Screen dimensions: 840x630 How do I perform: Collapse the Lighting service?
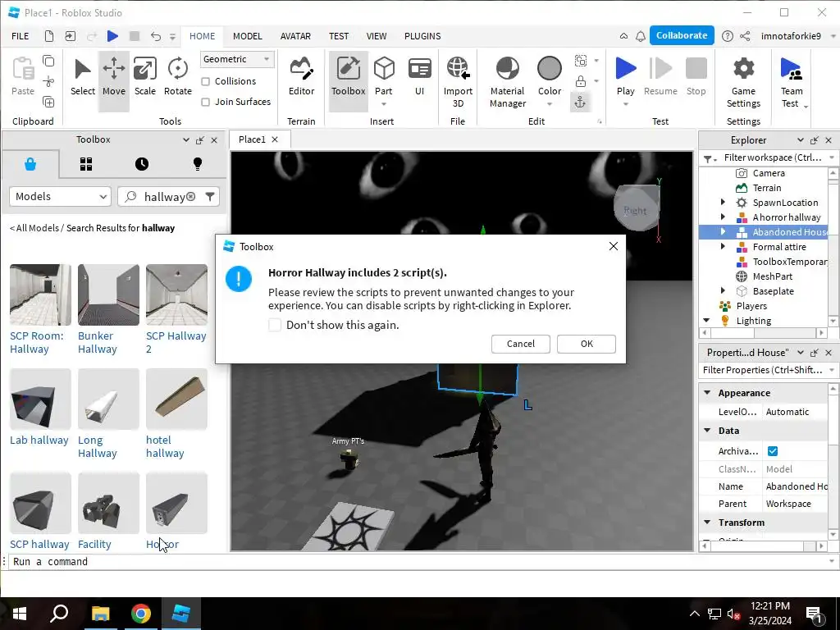706,321
